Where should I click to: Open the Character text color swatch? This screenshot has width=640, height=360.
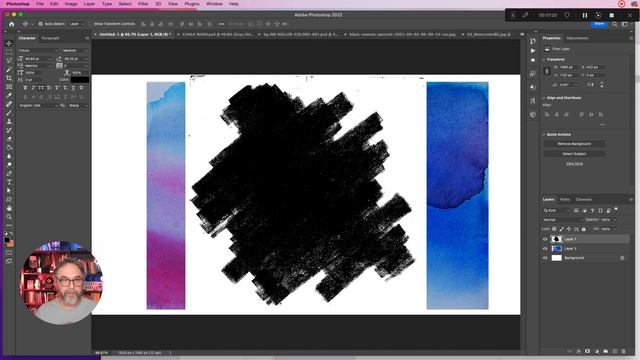(80, 80)
